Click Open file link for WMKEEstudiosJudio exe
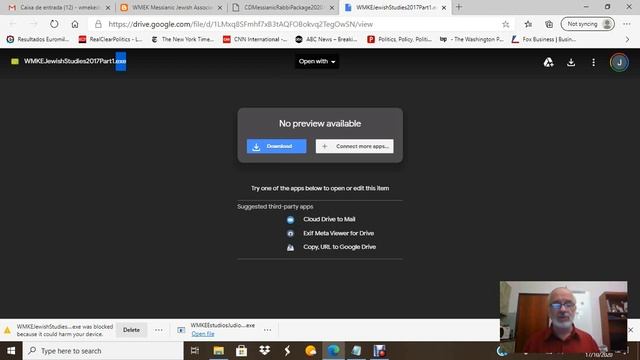 tap(203, 334)
